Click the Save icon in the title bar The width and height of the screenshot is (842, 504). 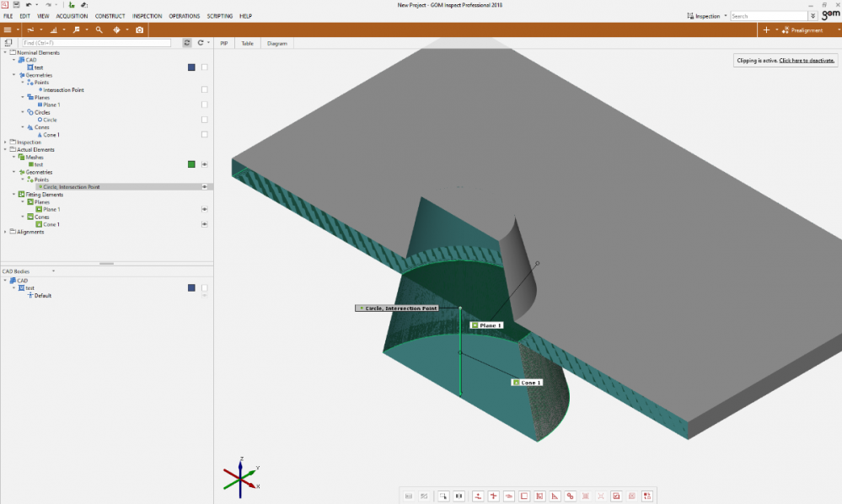point(16,5)
